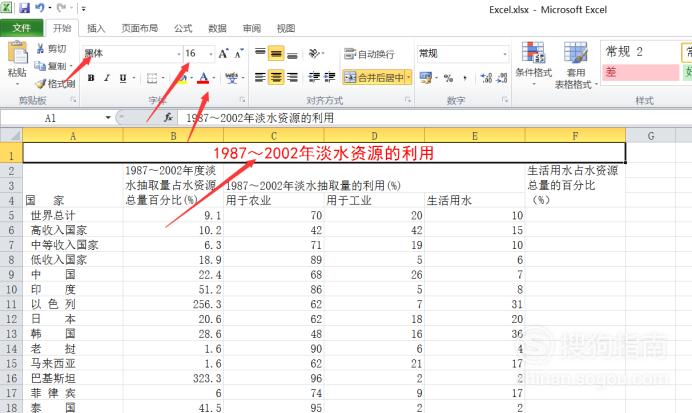Customize Quick Access Toolbar dropdown
The height and width of the screenshot is (413, 692).
pos(83,8)
